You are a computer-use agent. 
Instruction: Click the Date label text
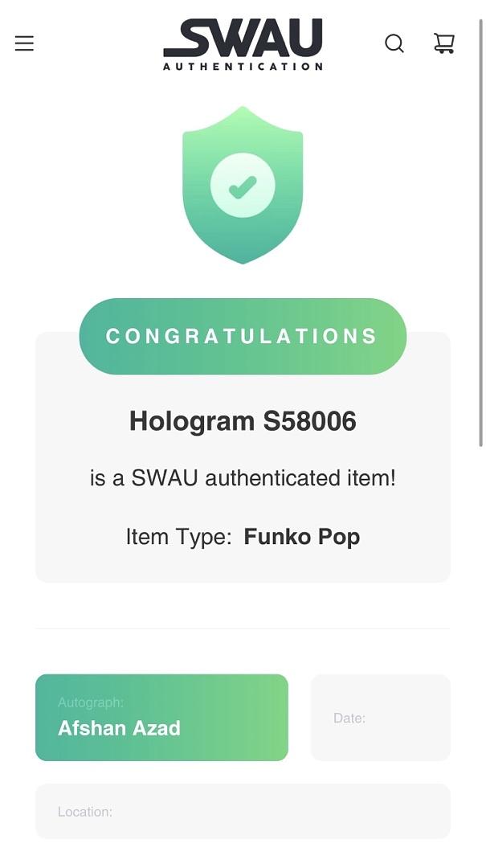[x=349, y=719]
